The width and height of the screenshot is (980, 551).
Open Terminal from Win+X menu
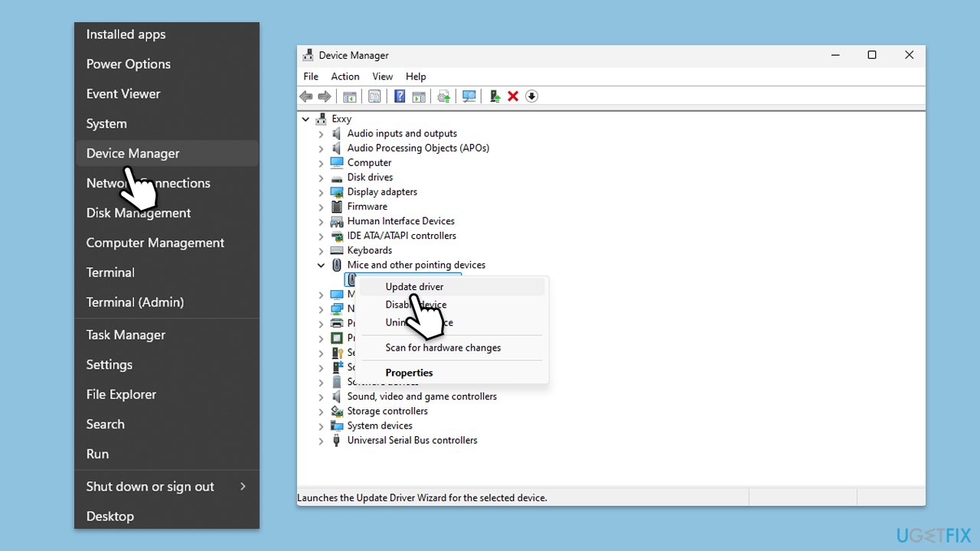click(x=167, y=272)
